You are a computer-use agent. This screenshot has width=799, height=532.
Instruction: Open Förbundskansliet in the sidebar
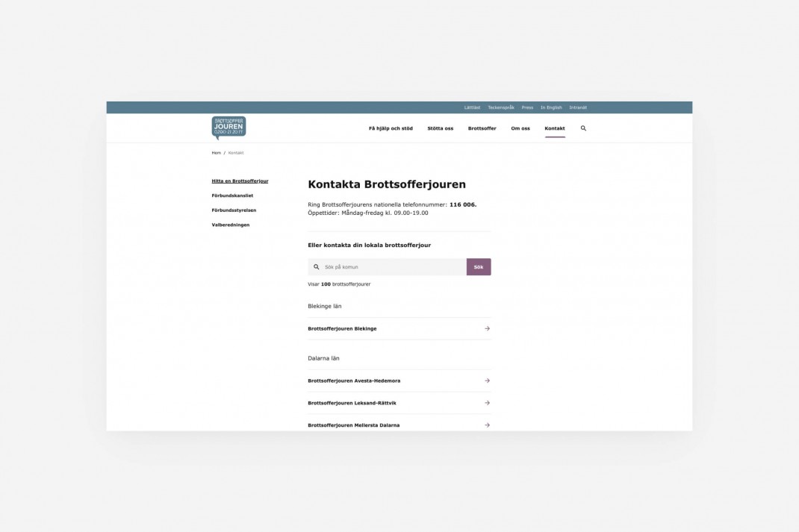coord(232,195)
